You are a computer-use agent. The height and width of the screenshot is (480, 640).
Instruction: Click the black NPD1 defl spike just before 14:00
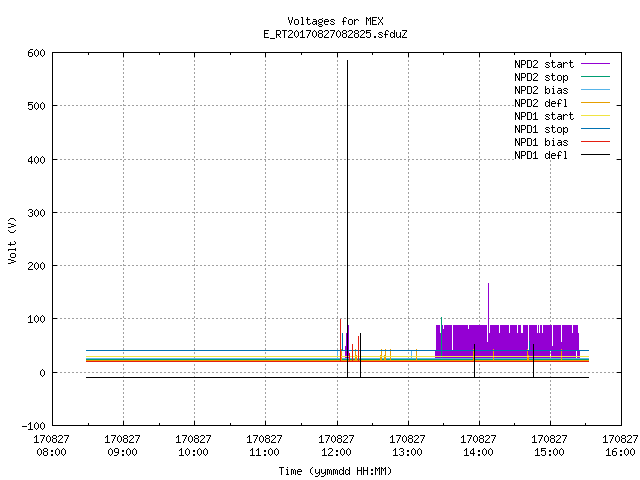(474, 361)
